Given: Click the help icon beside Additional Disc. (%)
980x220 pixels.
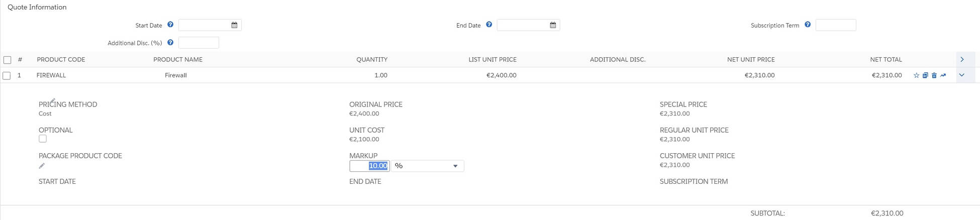Looking at the screenshot, I should [170, 43].
